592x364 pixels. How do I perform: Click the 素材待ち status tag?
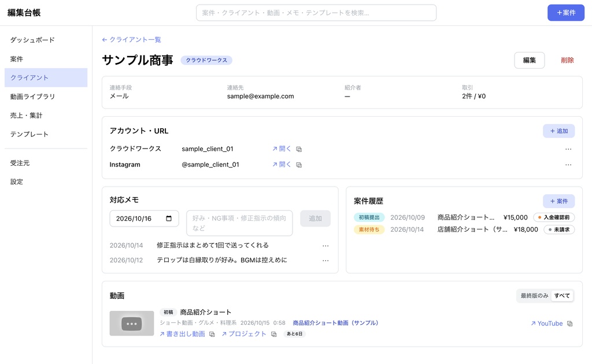click(369, 229)
